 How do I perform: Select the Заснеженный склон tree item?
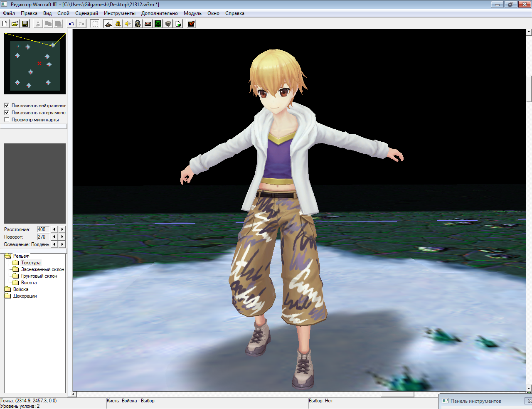point(42,269)
